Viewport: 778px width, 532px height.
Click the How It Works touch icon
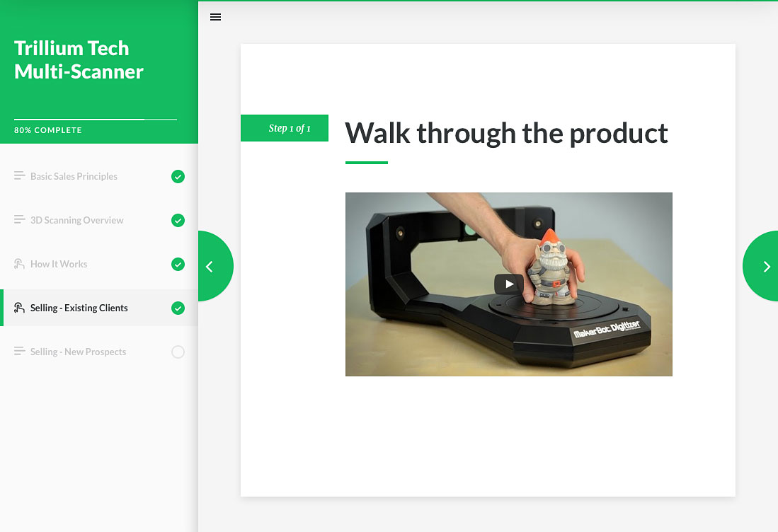point(19,264)
